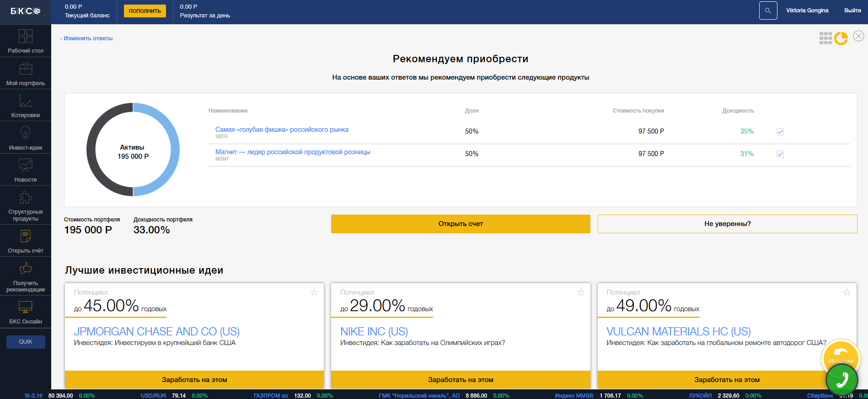Open NIKE INC (US) title
Viewport: 868px width, 399px height.
click(x=374, y=331)
